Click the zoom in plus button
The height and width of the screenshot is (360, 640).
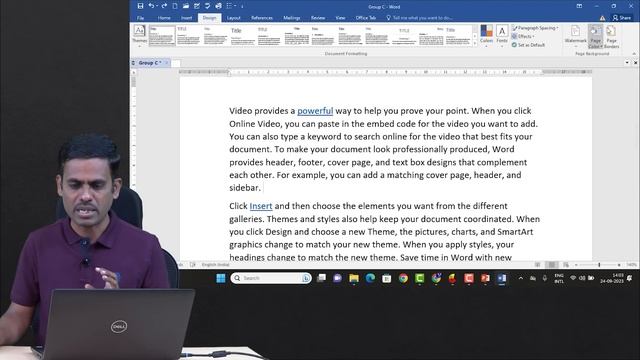click(x=619, y=265)
